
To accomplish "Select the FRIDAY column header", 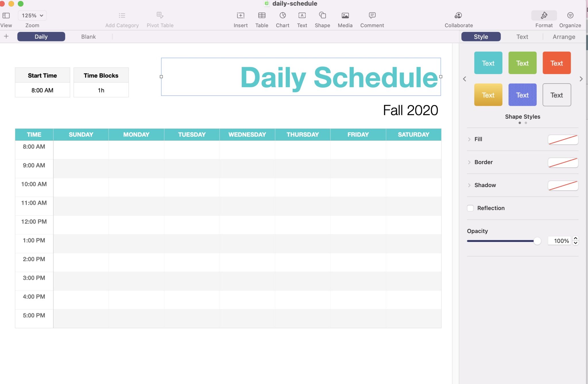I will [x=358, y=134].
